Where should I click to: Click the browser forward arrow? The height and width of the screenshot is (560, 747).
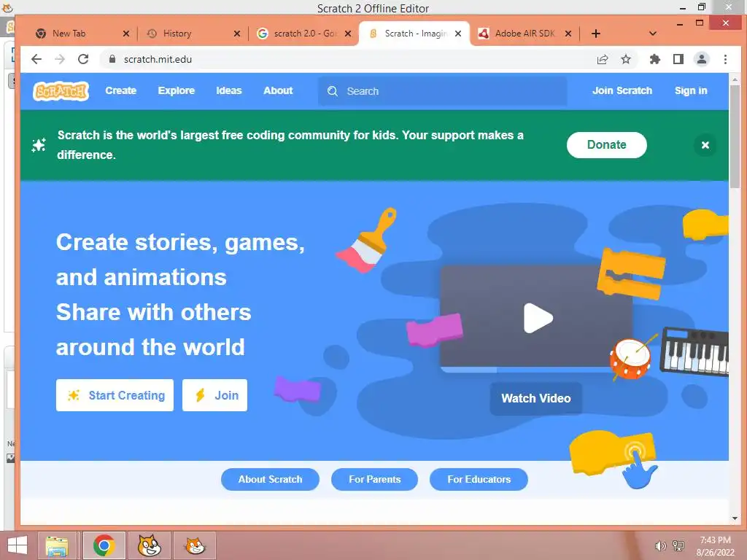60,59
